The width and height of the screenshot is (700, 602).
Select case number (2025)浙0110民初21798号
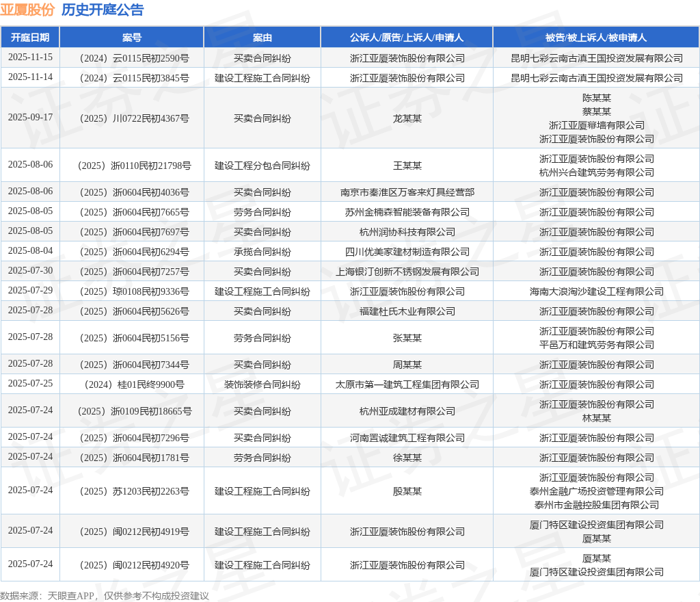pyautogui.click(x=132, y=166)
